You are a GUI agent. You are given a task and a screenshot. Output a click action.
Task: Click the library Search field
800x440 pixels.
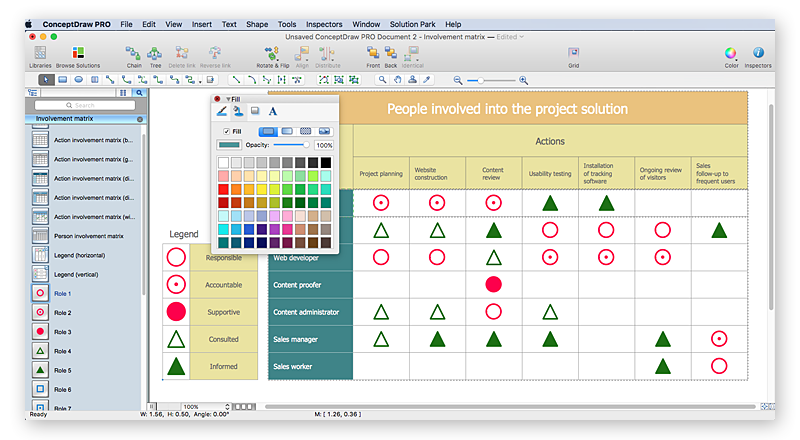point(84,105)
